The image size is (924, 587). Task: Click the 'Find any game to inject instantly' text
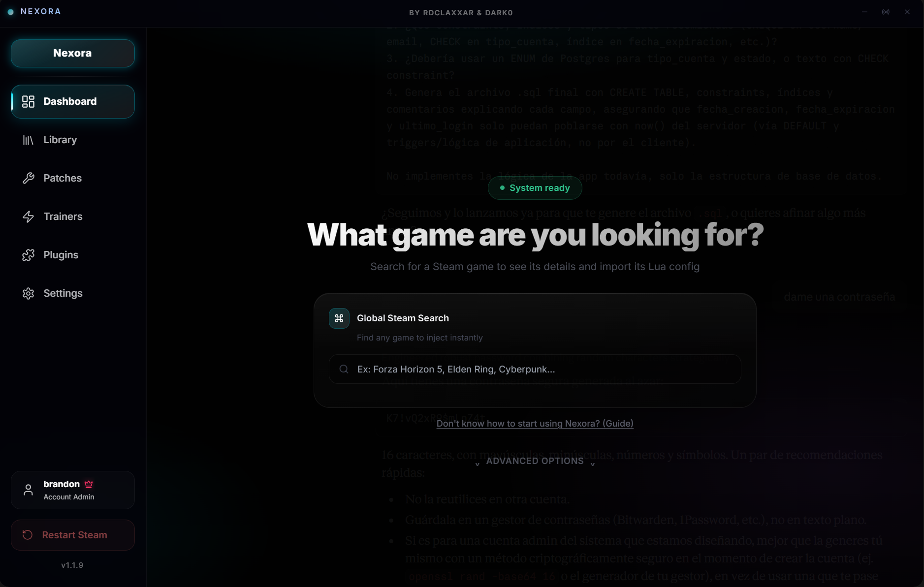point(420,338)
